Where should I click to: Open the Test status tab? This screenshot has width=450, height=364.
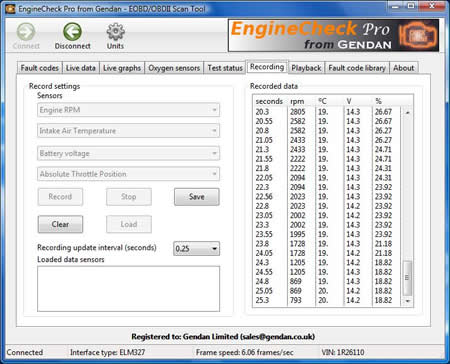point(225,68)
